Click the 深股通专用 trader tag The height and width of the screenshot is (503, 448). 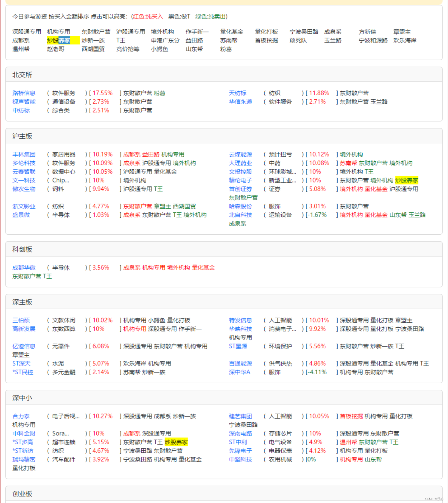coord(27,32)
